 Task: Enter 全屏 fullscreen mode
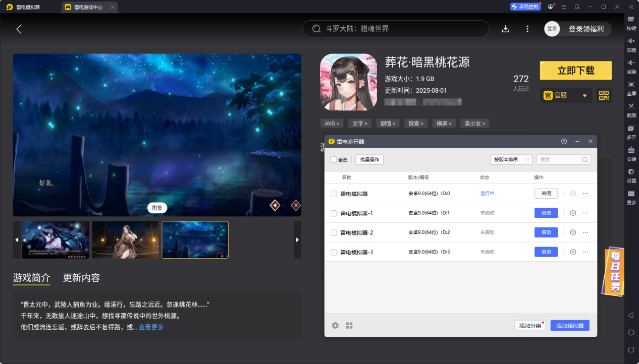point(631,88)
